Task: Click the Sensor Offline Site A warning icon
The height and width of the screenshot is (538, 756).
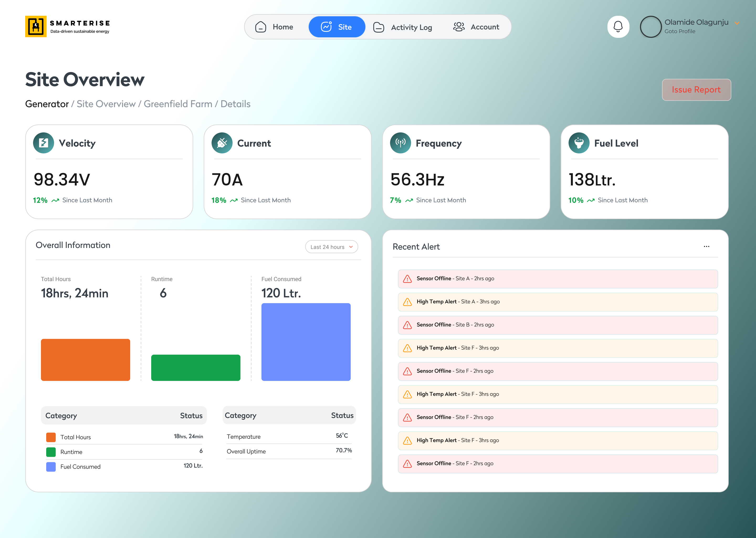Action: click(x=407, y=279)
